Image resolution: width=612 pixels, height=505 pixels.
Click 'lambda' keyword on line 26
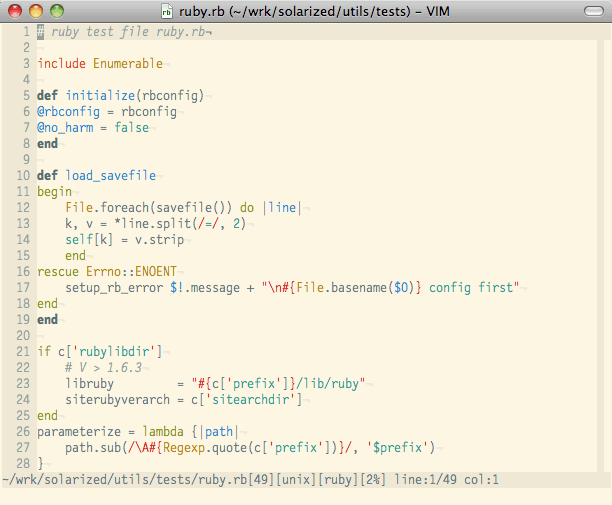(163, 432)
